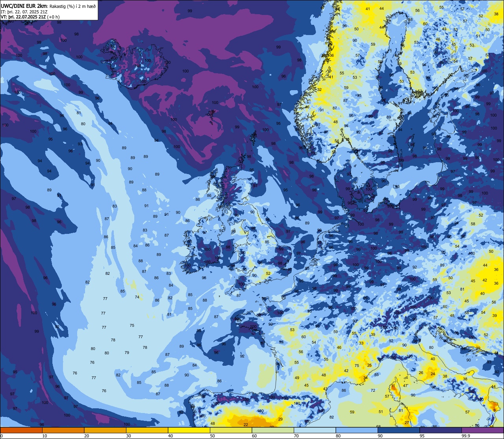Click the legend label "95"

422,436
